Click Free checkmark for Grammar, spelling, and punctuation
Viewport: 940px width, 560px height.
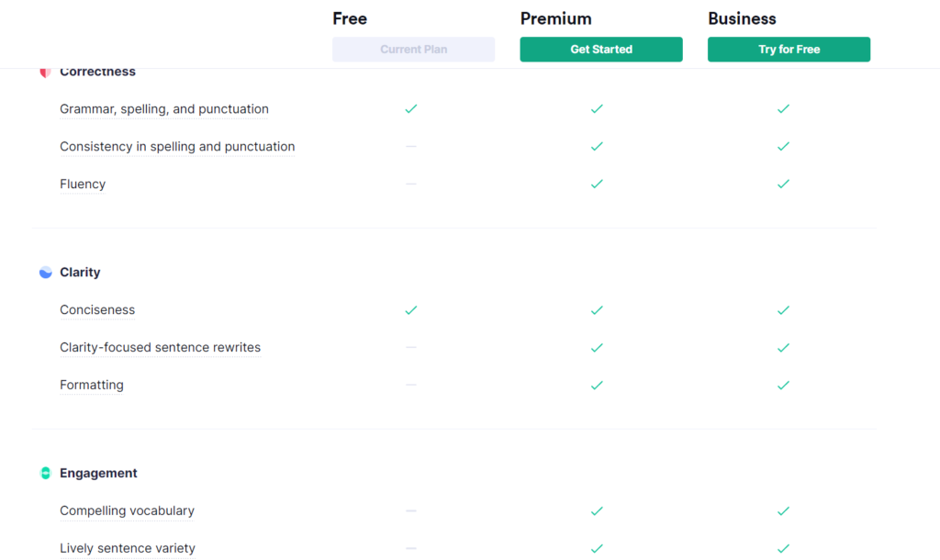point(410,108)
